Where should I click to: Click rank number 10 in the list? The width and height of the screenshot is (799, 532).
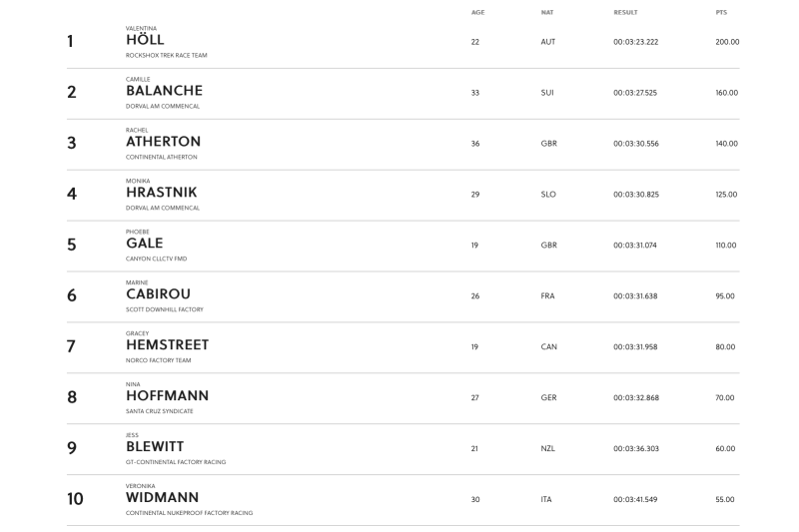75,499
